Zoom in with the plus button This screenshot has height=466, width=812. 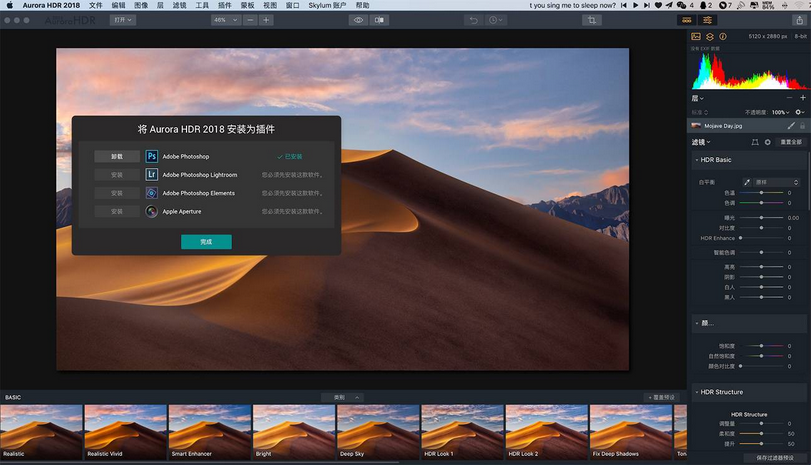(266, 20)
